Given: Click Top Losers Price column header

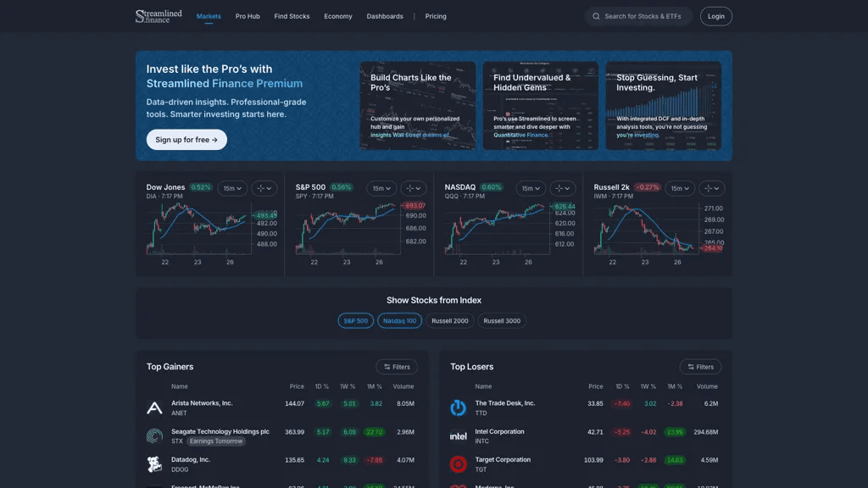Looking at the screenshot, I should pos(596,386).
